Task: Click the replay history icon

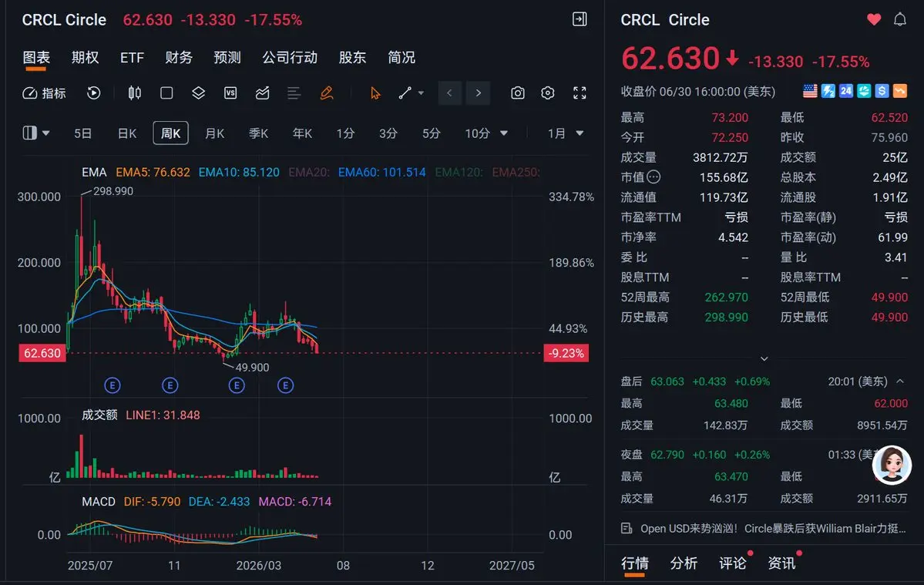Action: tap(94, 93)
